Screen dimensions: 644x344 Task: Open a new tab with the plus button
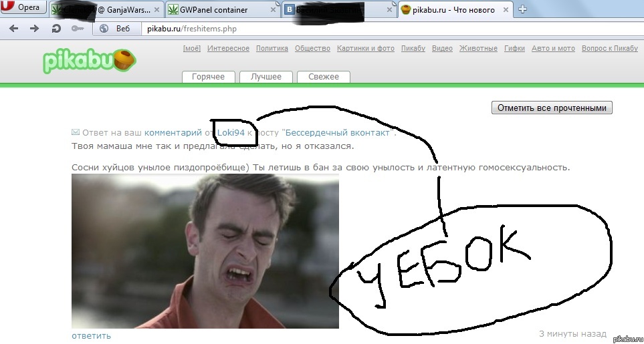522,9
